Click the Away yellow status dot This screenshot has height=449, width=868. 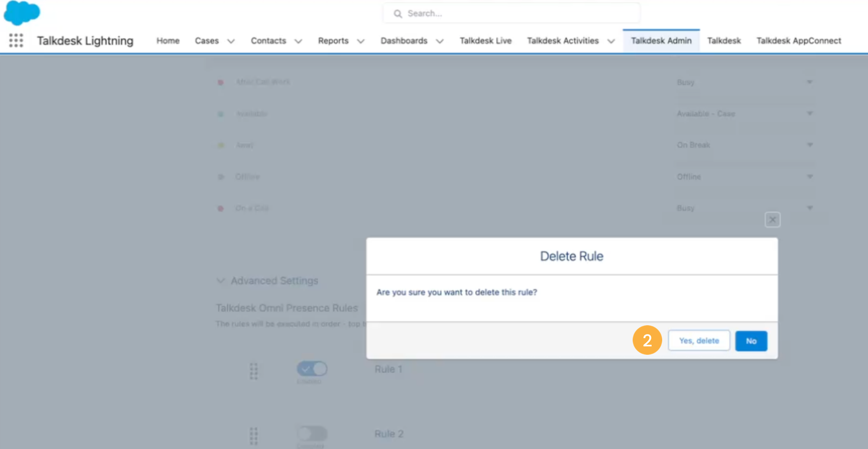221,145
